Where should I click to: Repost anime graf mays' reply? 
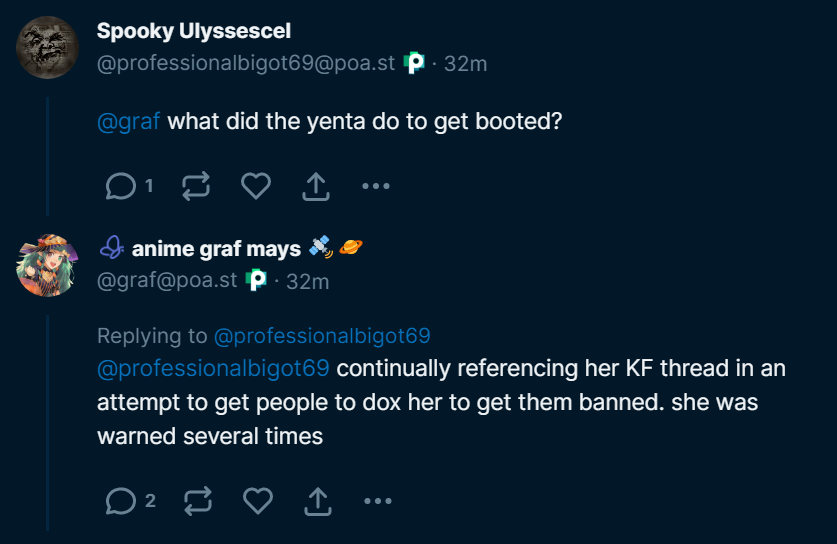(x=198, y=500)
